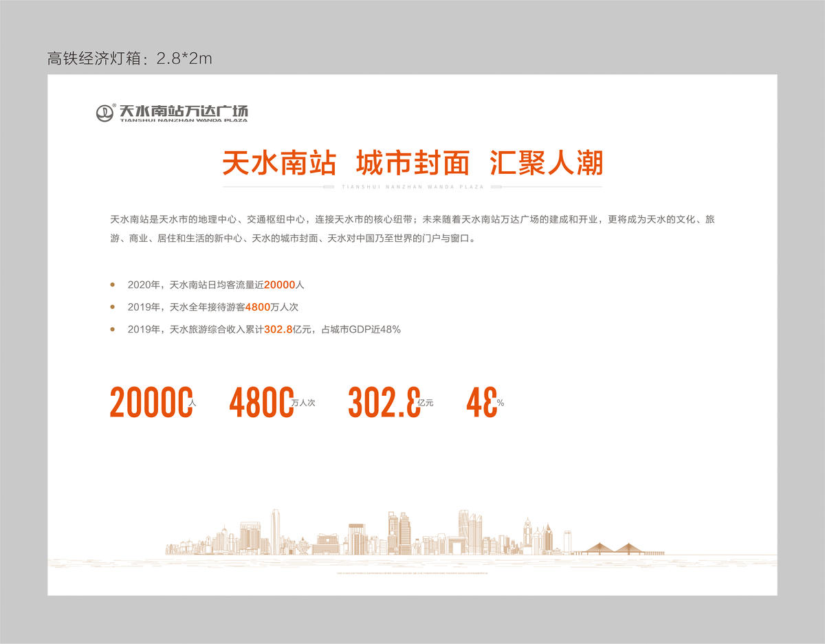The height and width of the screenshot is (644, 825).
Task: Click the large 20000 figure
Action: tap(151, 402)
